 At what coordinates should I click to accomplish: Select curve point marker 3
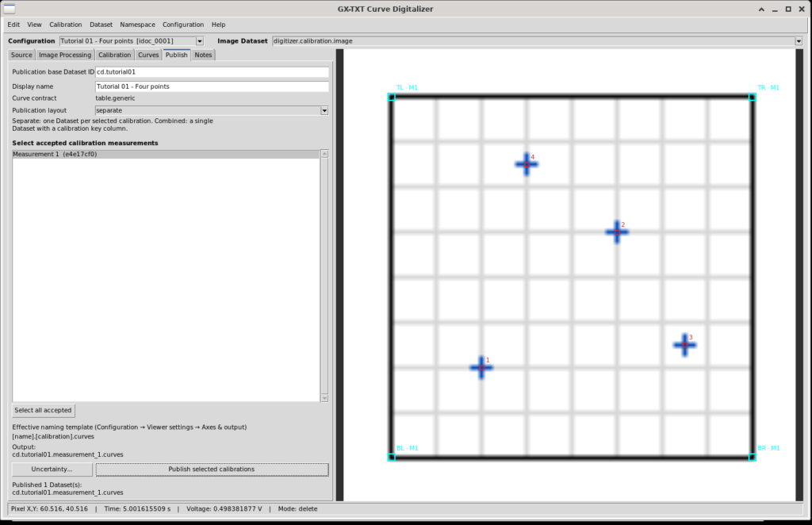[x=684, y=345]
